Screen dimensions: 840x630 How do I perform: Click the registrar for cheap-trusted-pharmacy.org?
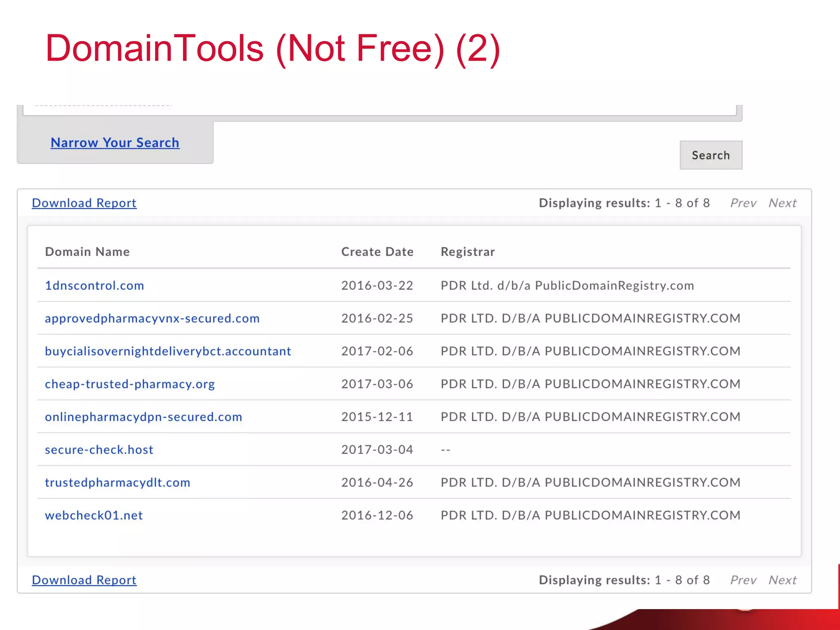591,384
